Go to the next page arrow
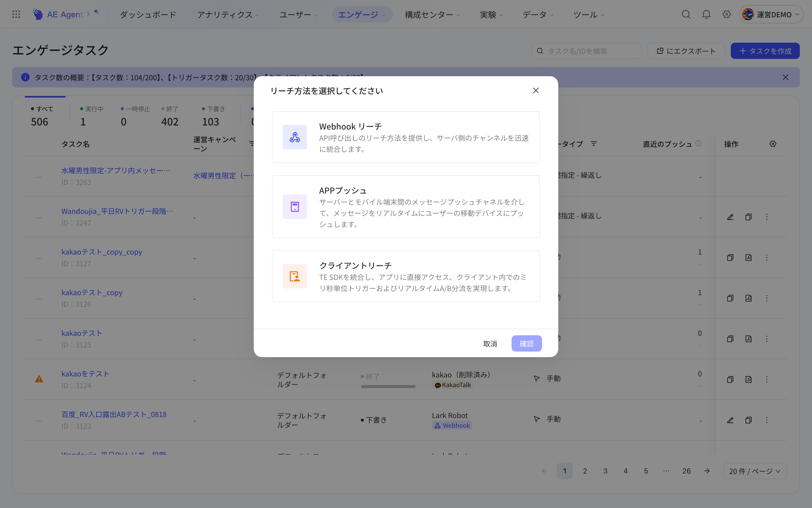Viewport: 812px width, 508px height. point(707,471)
